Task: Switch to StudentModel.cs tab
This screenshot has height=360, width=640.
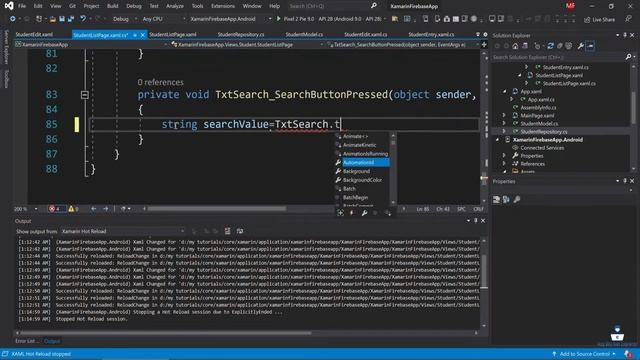Action: [304, 35]
